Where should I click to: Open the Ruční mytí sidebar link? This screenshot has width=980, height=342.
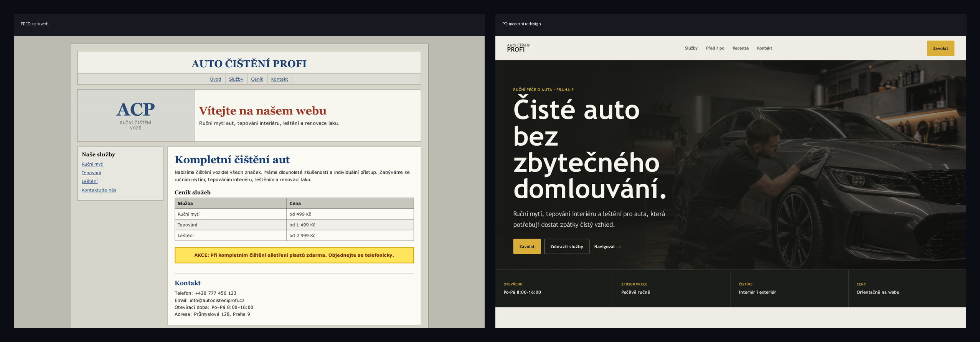click(92, 164)
